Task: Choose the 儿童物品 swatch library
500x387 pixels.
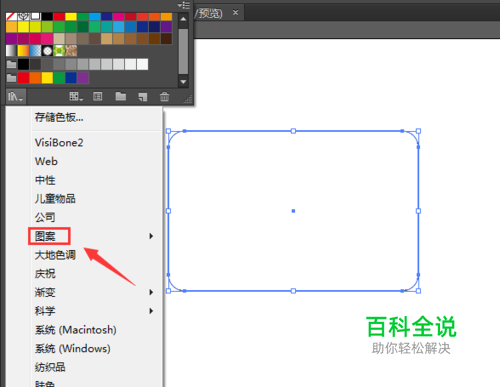Action: click(x=55, y=199)
